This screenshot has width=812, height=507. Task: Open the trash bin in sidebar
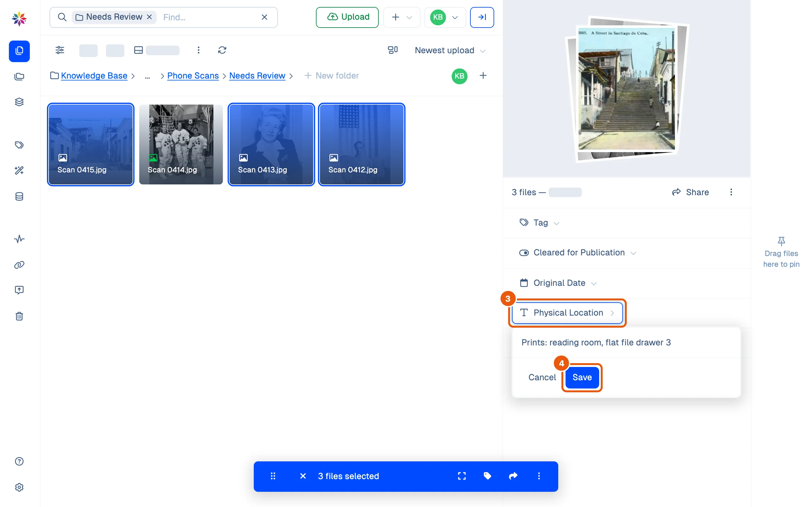pyautogui.click(x=19, y=316)
